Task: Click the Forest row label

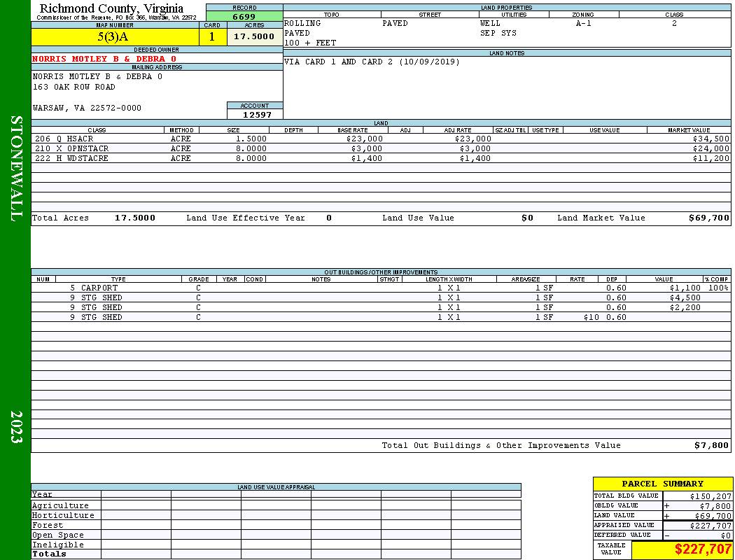Action: pos(48,525)
